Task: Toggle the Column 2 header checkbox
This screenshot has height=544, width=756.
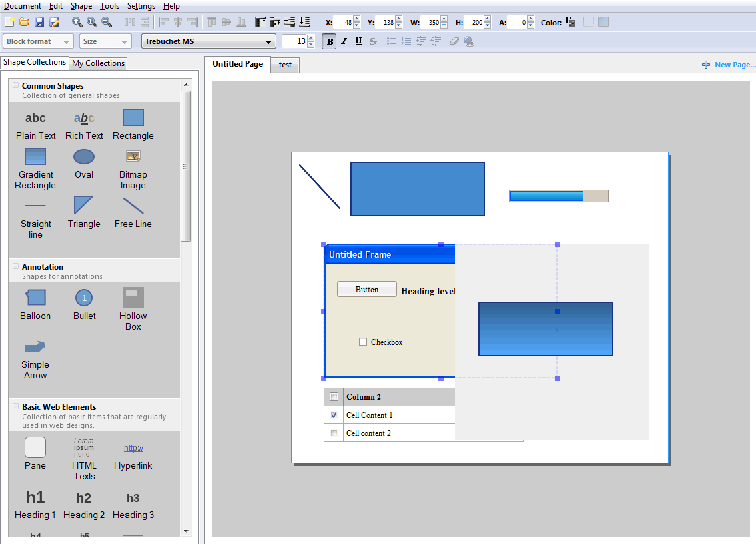Action: (334, 397)
